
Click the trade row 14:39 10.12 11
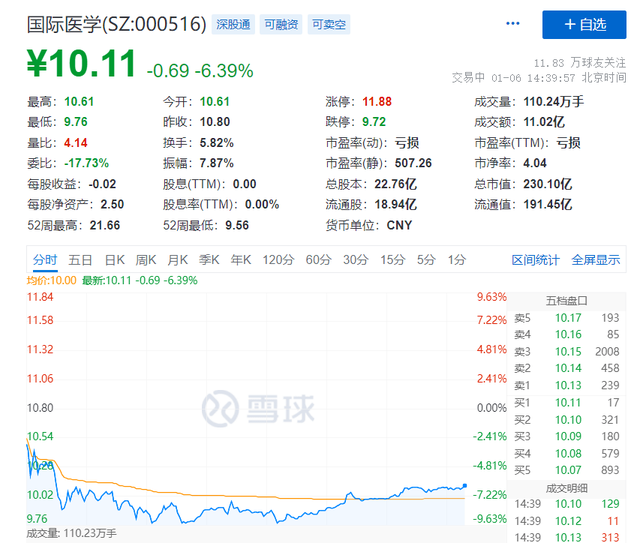[567, 521]
